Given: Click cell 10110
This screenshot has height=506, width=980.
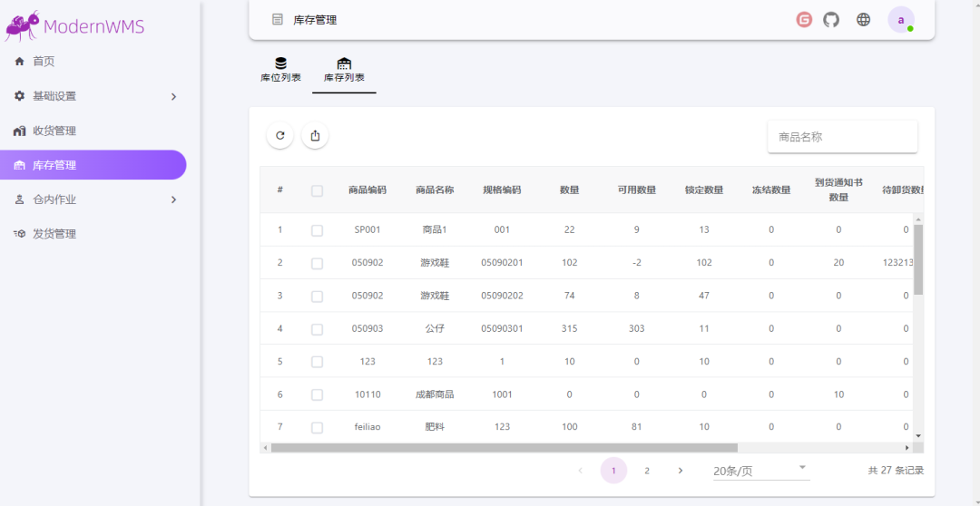Looking at the screenshot, I should 367,394.
